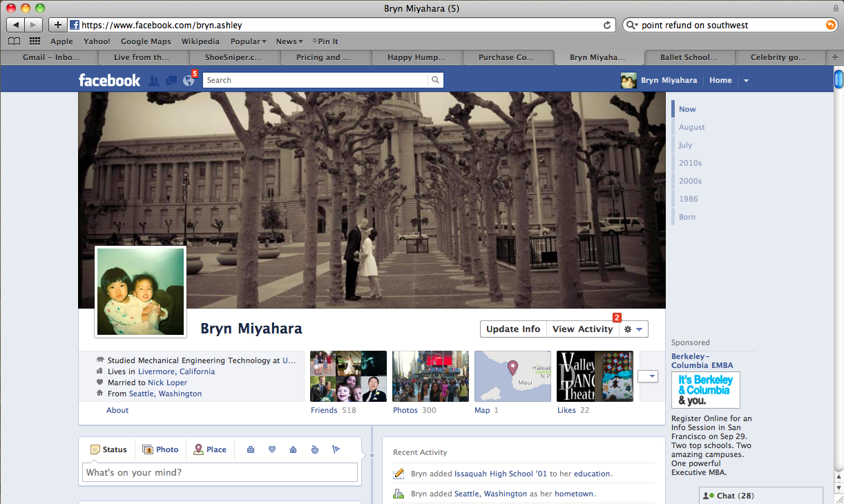This screenshot has width=844, height=504.
Task: Open the gear settings dropdown beside View Activity
Action: (633, 329)
